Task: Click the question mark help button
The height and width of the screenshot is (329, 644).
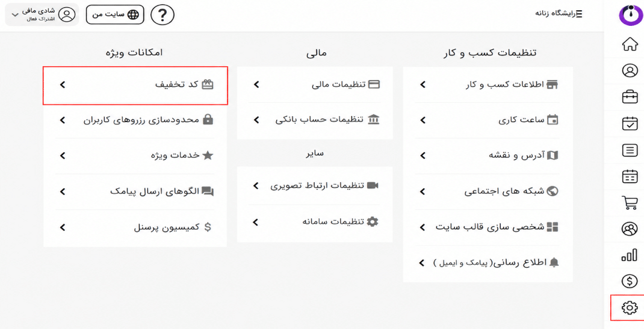Action: click(x=163, y=15)
